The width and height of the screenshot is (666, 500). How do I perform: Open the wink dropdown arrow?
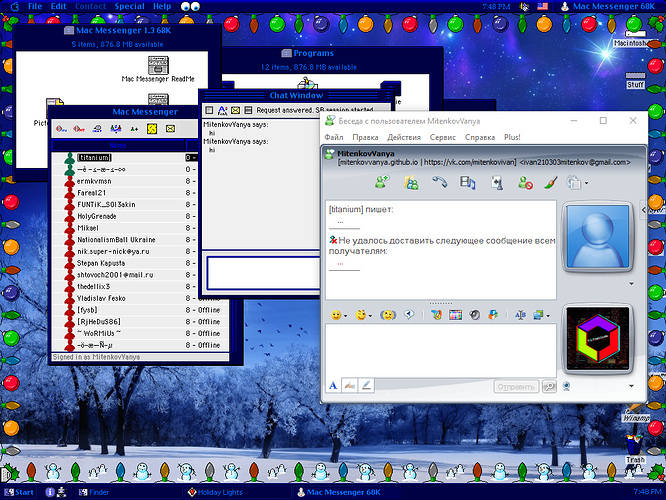[x=370, y=316]
